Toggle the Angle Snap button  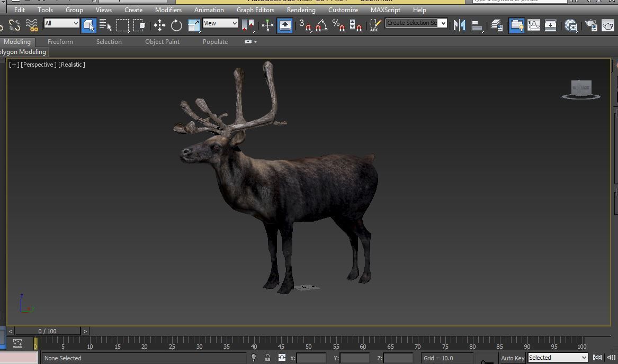click(321, 25)
